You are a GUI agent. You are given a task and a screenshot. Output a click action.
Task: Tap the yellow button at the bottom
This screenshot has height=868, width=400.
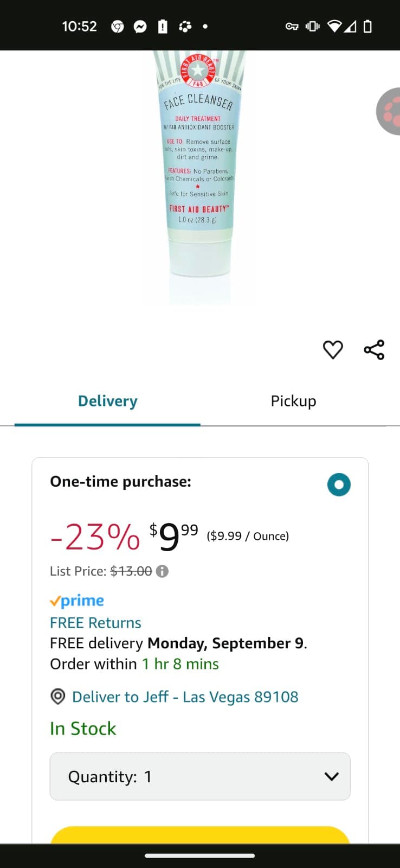click(x=199, y=835)
